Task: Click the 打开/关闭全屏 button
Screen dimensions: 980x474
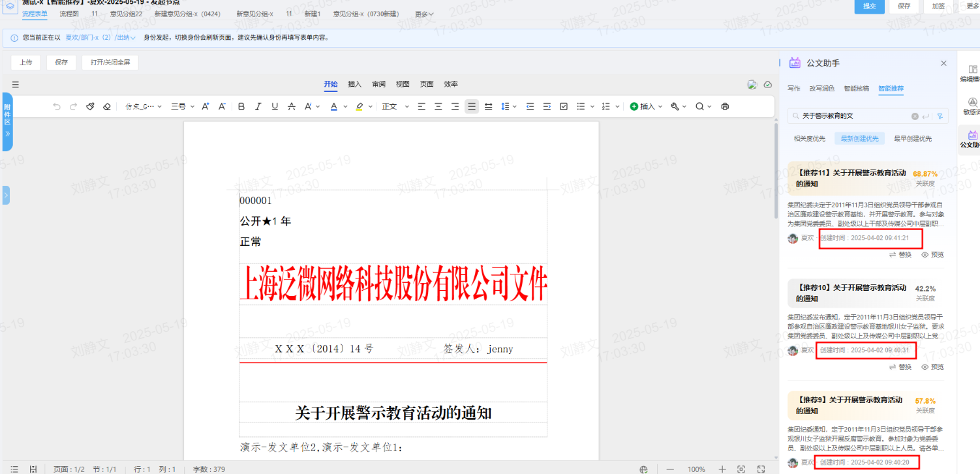Action: click(110, 63)
